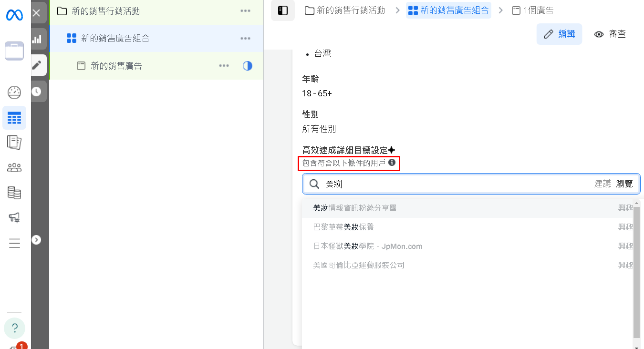This screenshot has width=644, height=349.
Task: Click the magnifier icon in search box
Action: click(x=314, y=184)
